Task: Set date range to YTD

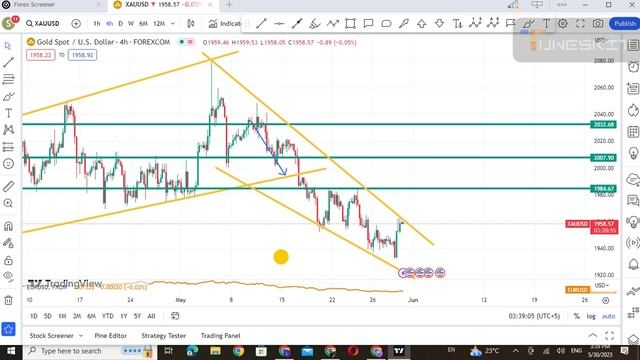Action: (x=108, y=316)
